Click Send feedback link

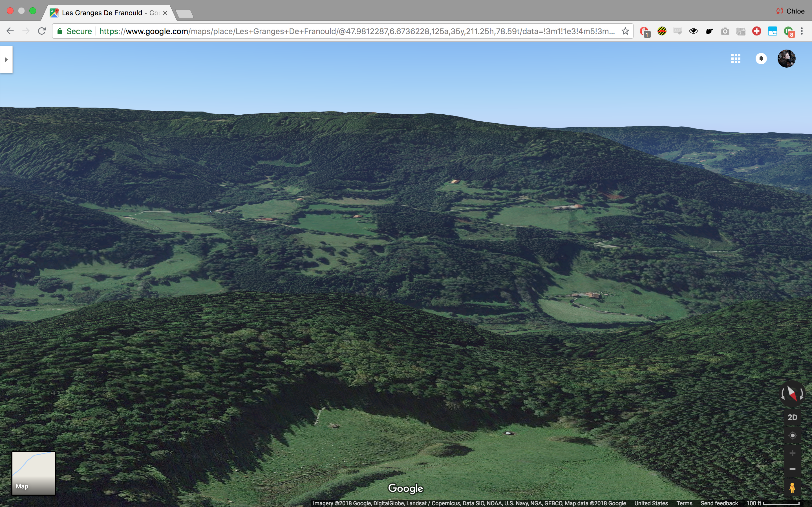719,503
